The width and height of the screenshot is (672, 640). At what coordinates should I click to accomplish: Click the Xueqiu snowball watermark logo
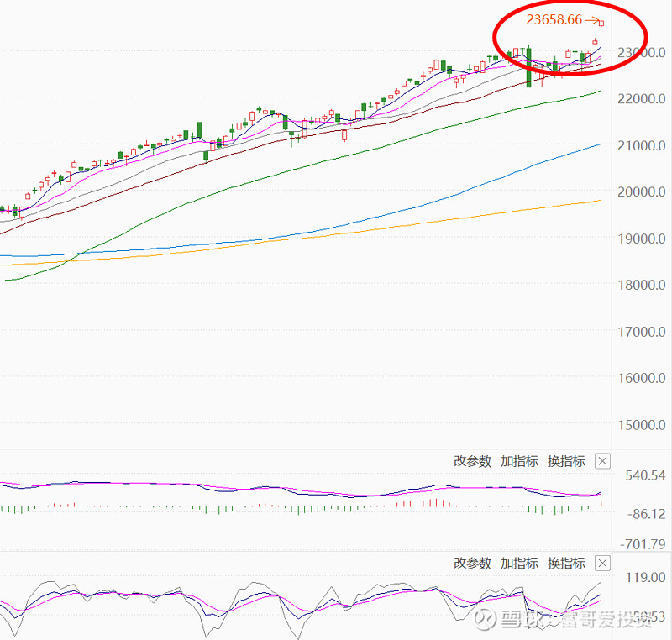[x=485, y=620]
